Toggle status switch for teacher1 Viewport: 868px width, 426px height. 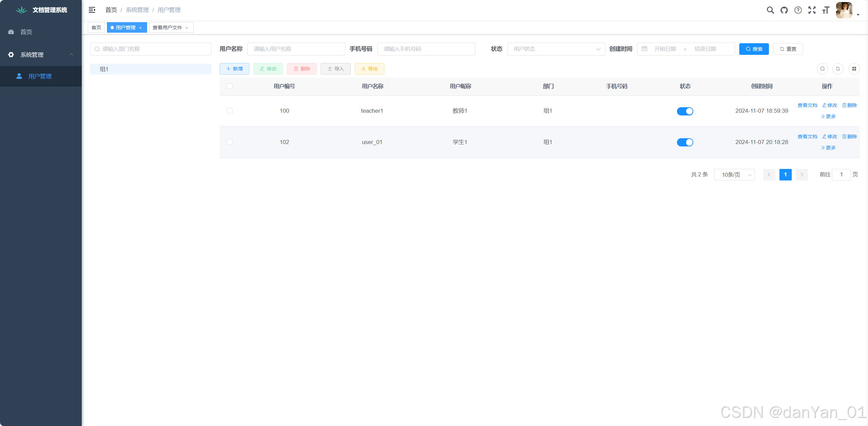click(x=685, y=111)
